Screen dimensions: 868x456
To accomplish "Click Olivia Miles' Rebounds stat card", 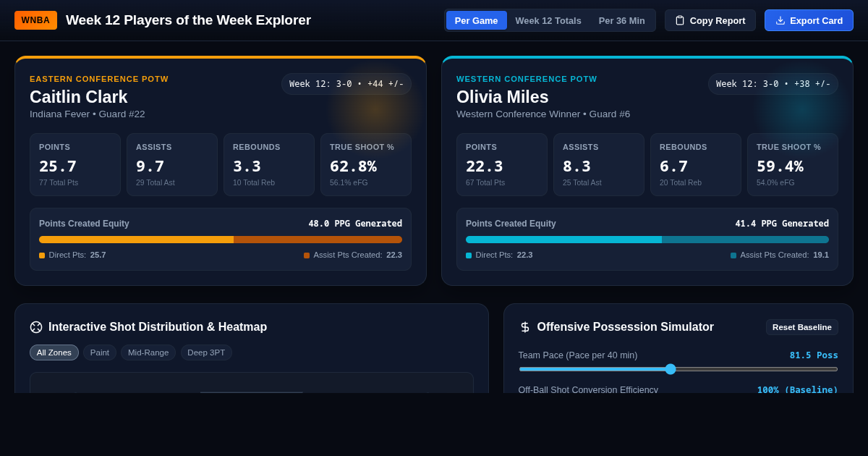I will click(696, 164).
